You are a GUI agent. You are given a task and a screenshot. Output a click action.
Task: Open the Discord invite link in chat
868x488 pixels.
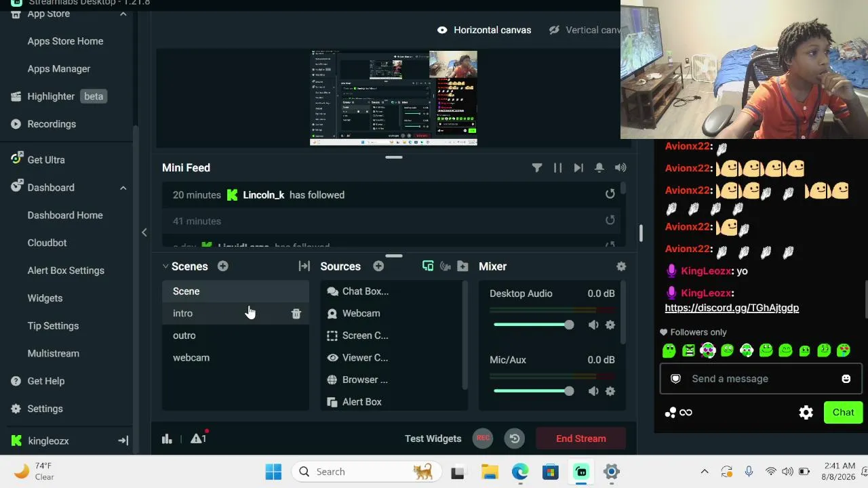pos(732,308)
